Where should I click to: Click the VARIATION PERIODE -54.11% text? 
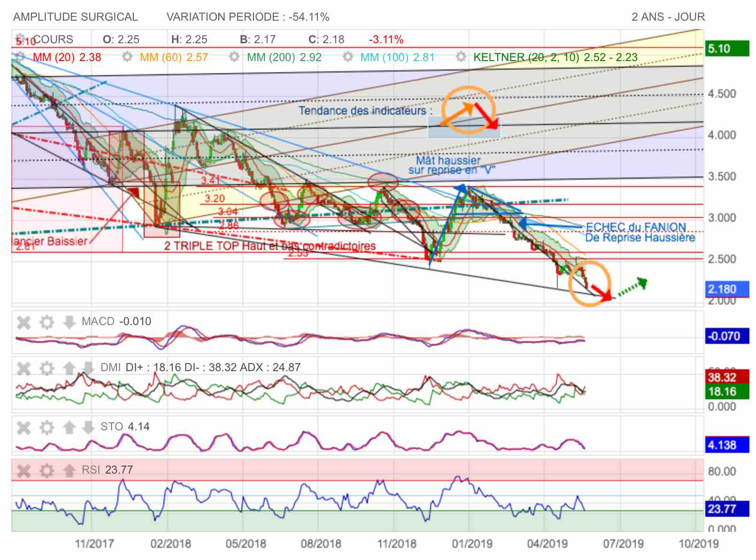[248, 17]
